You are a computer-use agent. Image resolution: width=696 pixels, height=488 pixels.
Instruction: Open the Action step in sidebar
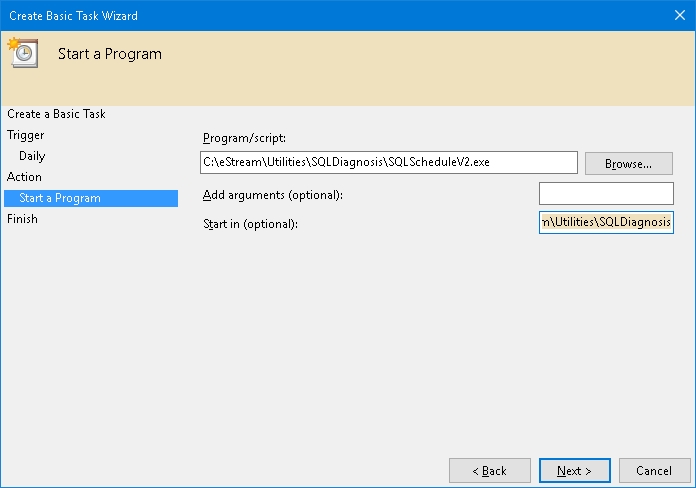25,177
